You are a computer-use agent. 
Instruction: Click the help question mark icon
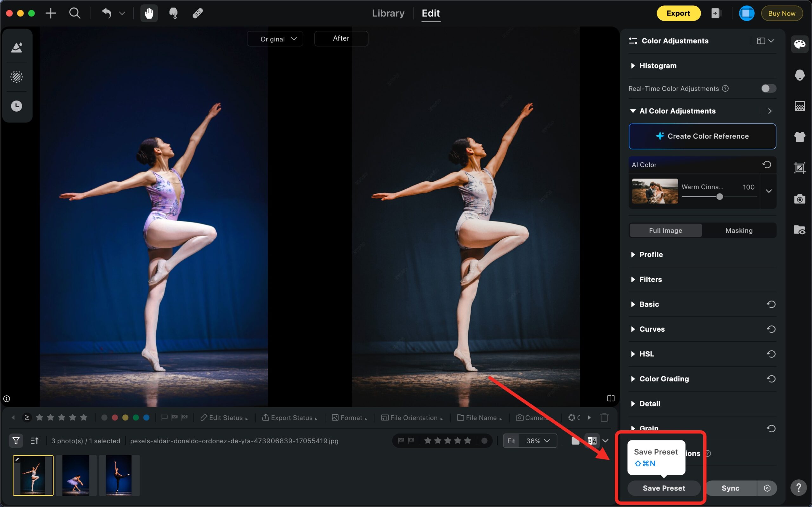(799, 488)
